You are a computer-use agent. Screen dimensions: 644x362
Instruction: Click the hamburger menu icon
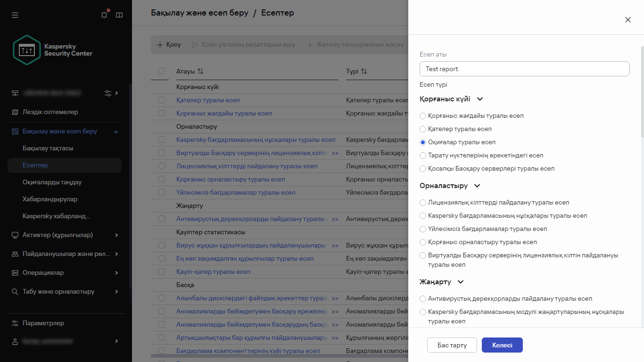pos(15,15)
